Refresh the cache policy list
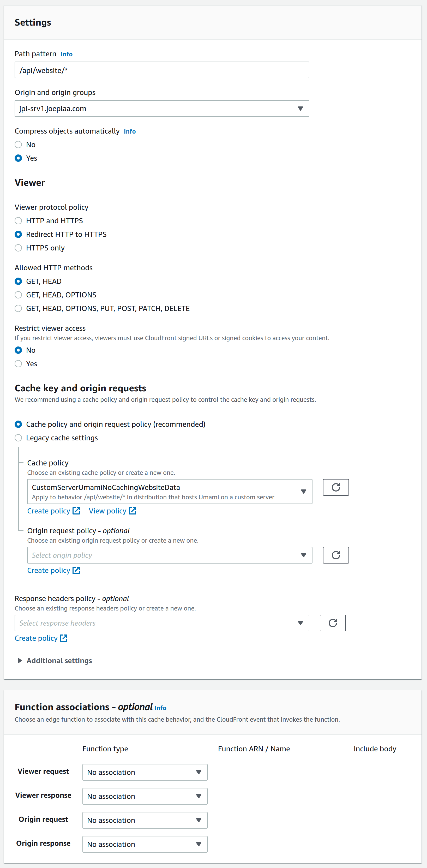This screenshot has width=427, height=868. click(x=335, y=487)
